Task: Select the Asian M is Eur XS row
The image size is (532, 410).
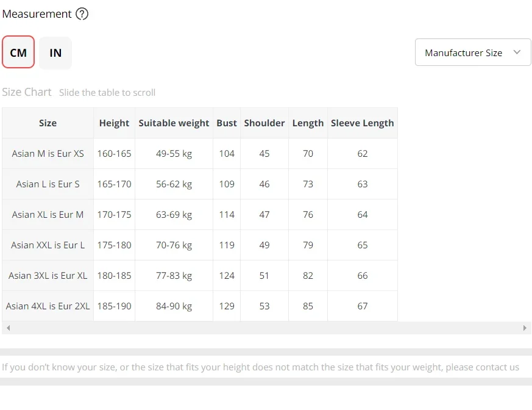Action: pos(200,154)
